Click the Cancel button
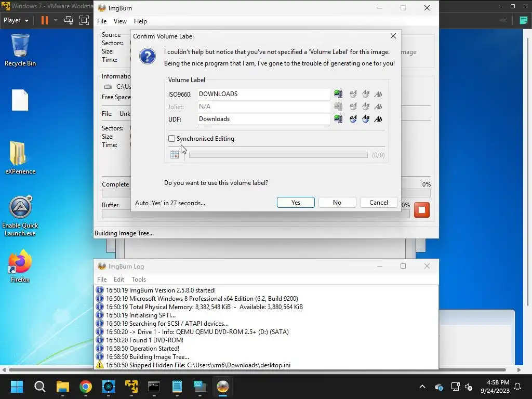Viewport: 532px width, 399px height. (379, 203)
